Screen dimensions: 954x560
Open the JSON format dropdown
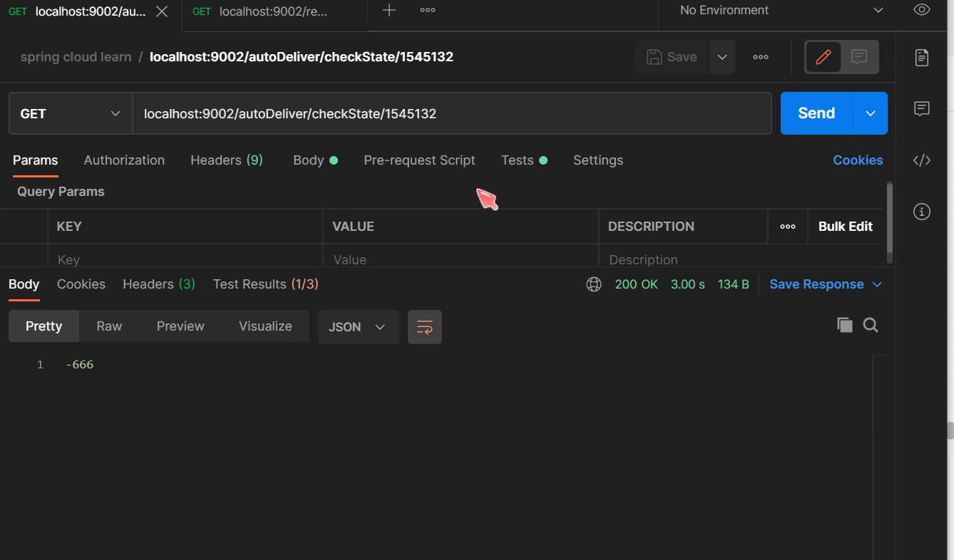click(x=358, y=327)
